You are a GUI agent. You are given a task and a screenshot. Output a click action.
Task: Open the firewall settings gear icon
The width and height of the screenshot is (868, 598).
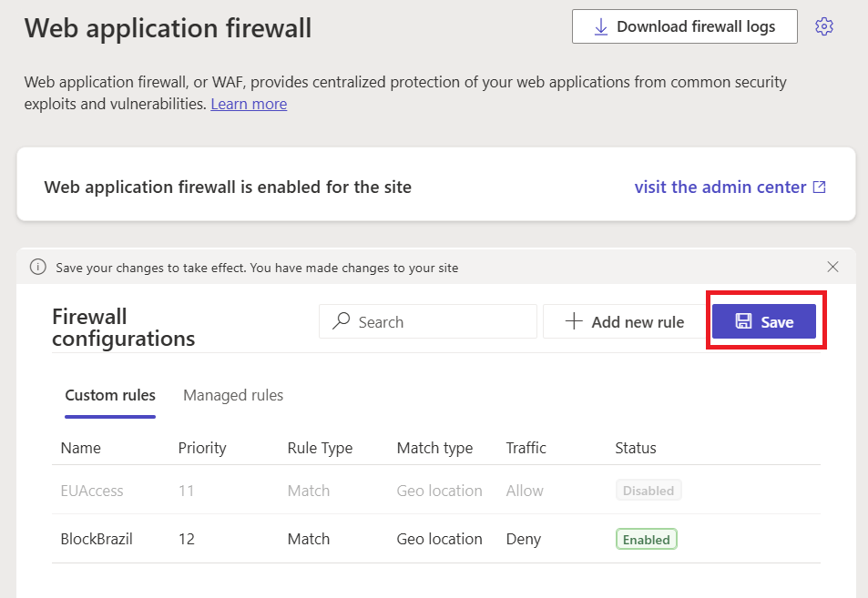coord(823,26)
